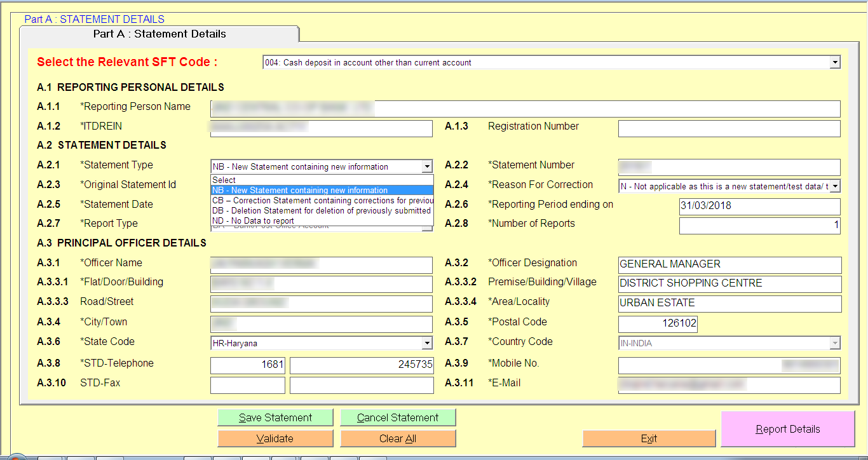Open the State Code dropdown
868x460 pixels.
(x=426, y=343)
